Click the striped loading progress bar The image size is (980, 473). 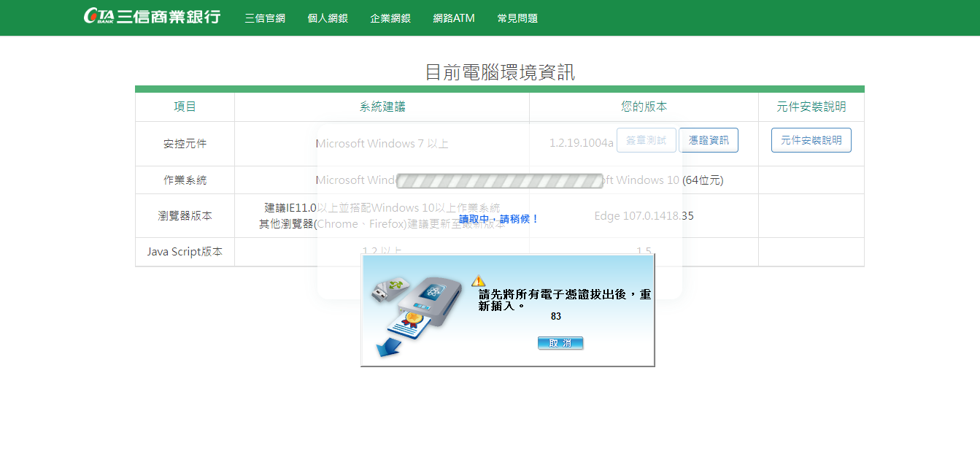click(x=500, y=181)
